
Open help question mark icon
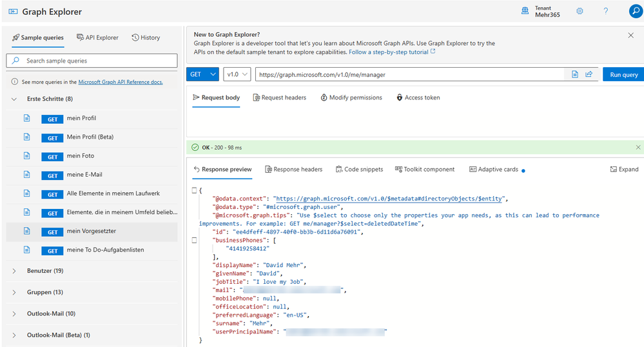(606, 11)
